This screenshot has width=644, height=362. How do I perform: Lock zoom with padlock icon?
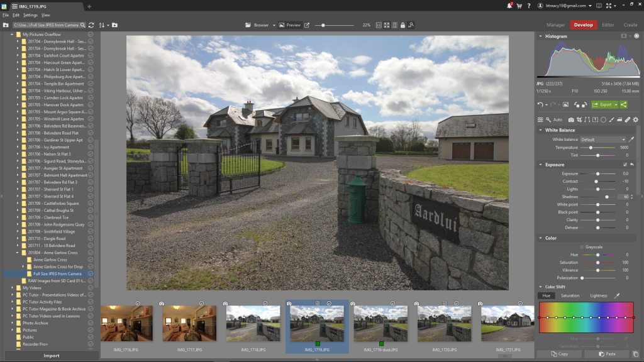click(x=402, y=25)
